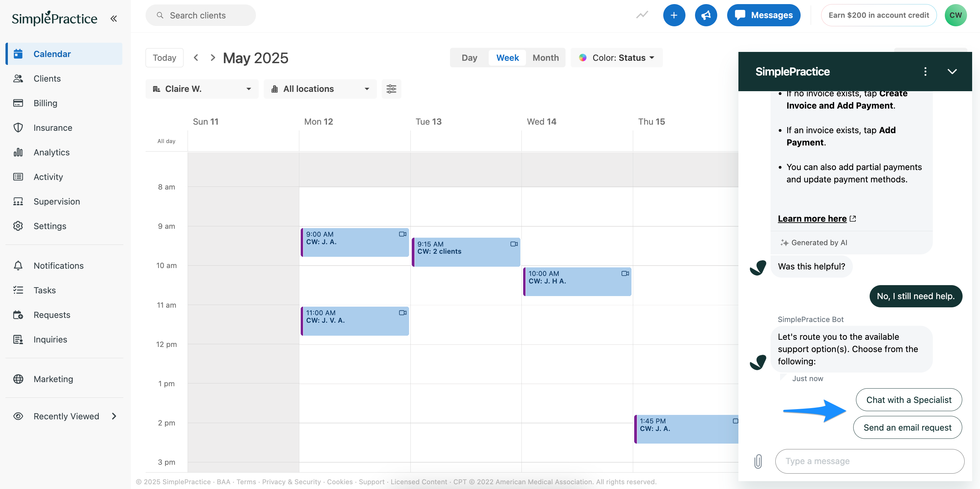Click the video icon on 9:00 AM appointment
This screenshot has height=489, width=980.
click(403, 234)
